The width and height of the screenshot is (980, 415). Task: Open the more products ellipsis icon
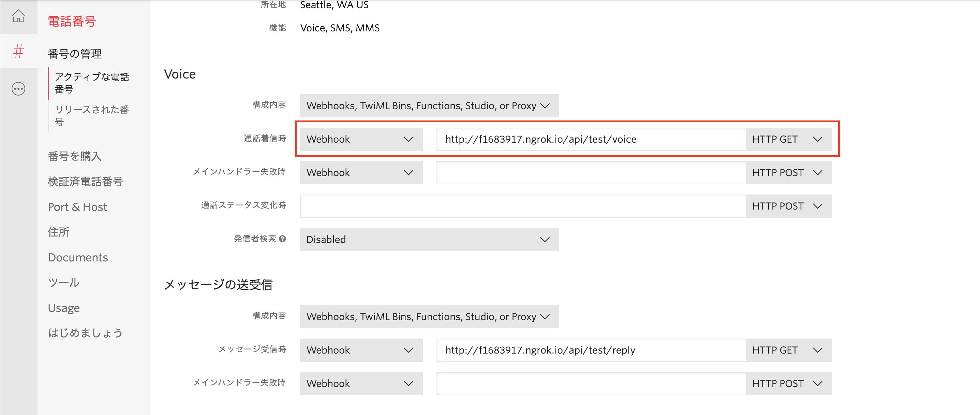click(18, 89)
